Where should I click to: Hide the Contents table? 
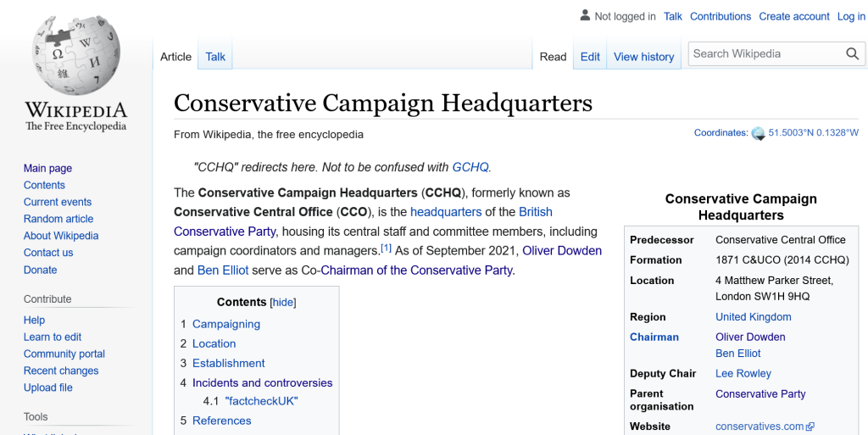[283, 302]
